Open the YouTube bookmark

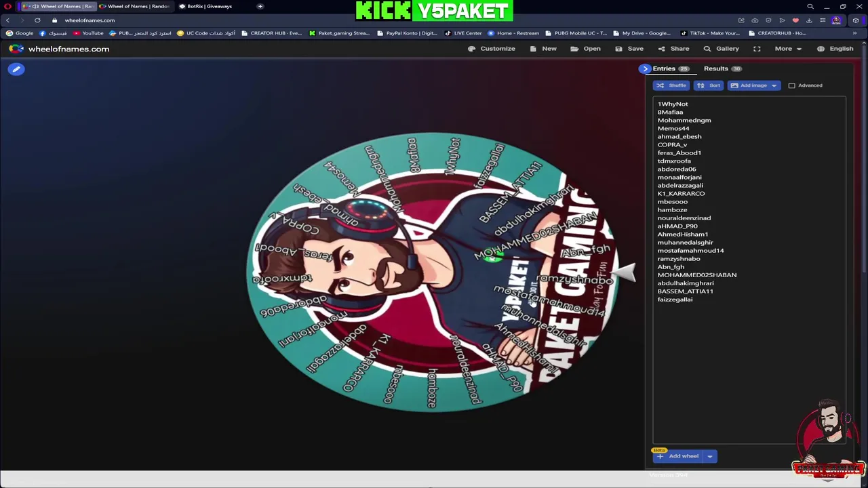coord(88,33)
